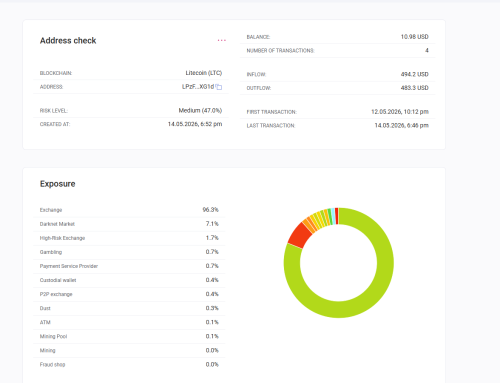Open the three-dot options menu

[222, 40]
